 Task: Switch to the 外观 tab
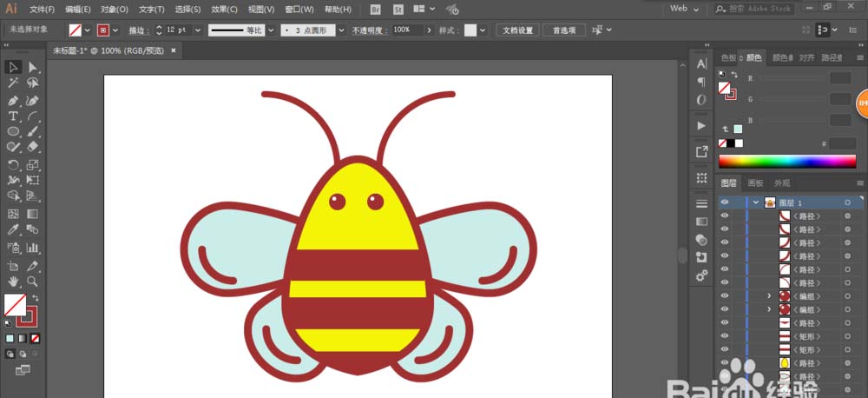(x=782, y=183)
